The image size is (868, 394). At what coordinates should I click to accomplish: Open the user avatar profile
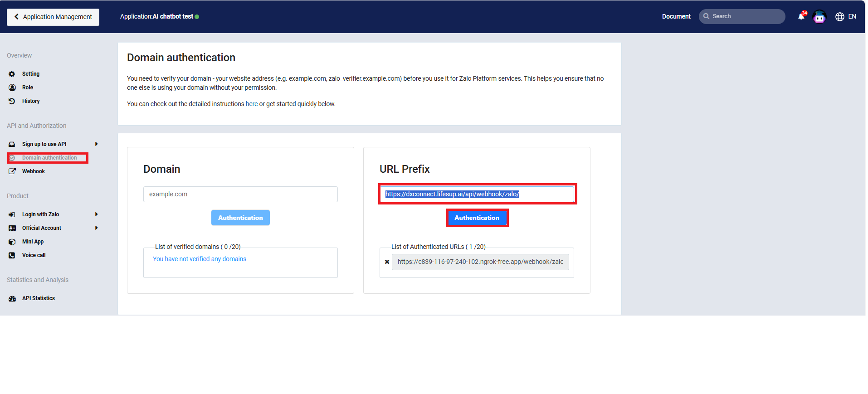coord(819,17)
